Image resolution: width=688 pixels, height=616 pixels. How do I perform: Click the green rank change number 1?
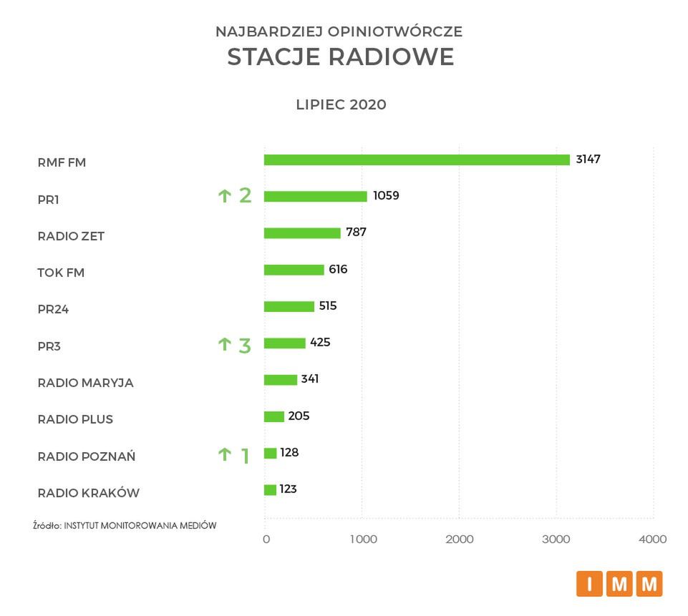tap(246, 456)
